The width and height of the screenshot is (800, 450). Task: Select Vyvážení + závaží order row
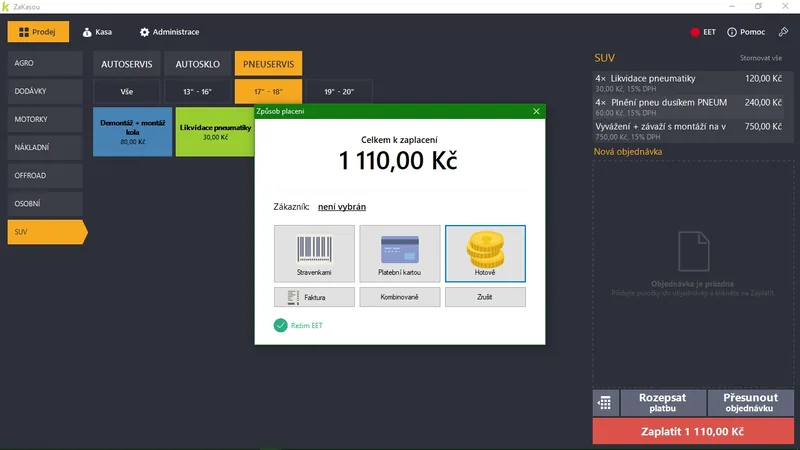688,131
